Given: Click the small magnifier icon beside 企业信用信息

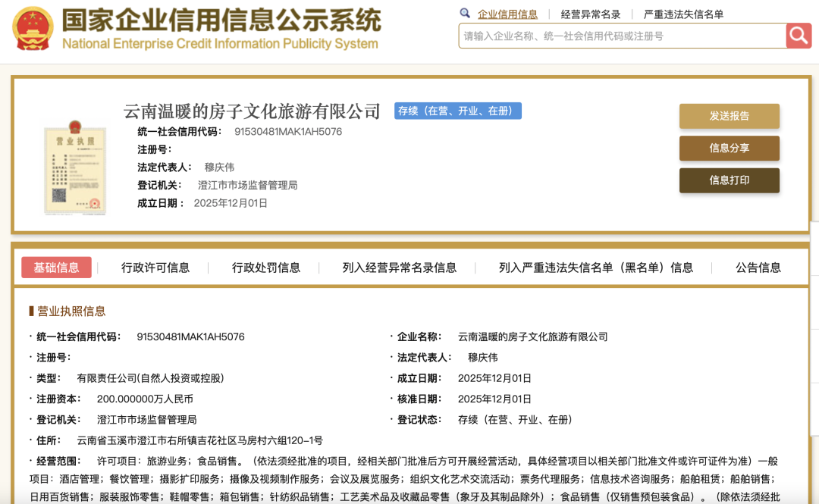Looking at the screenshot, I should pyautogui.click(x=465, y=14).
